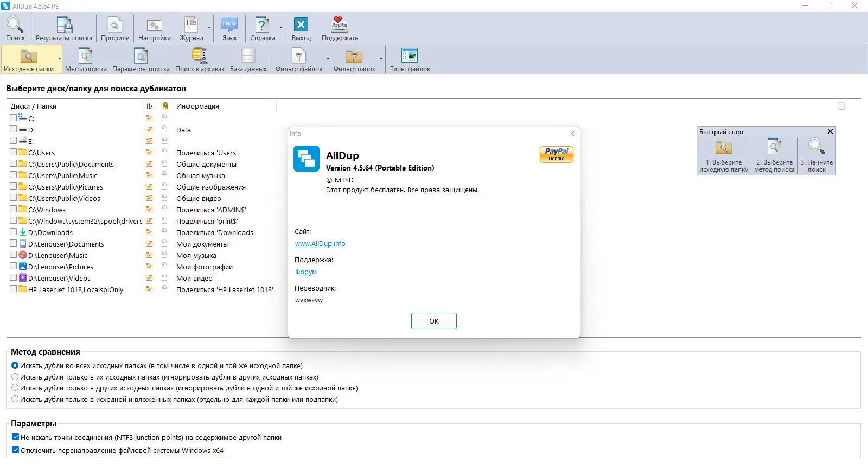Check the D: drive checkbox
Viewport: 868px width, 467px height.
tap(14, 129)
